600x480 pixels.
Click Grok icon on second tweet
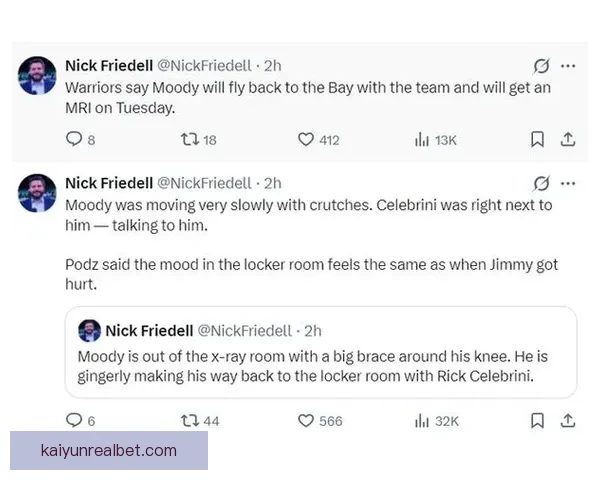542,183
